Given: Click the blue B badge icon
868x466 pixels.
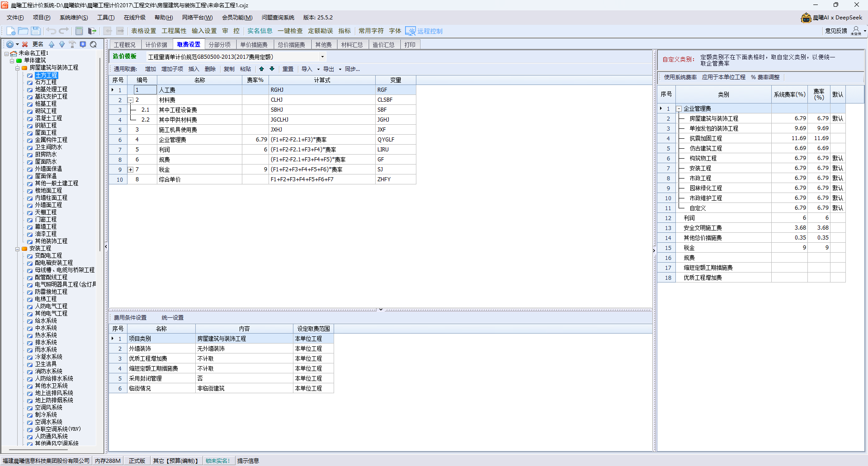Looking at the screenshot, I should [83, 44].
